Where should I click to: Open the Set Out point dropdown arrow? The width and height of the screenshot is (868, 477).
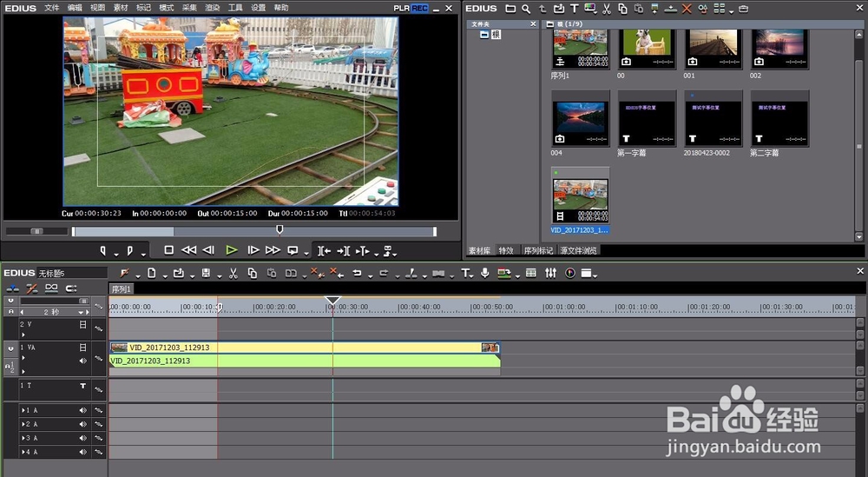[x=143, y=254]
